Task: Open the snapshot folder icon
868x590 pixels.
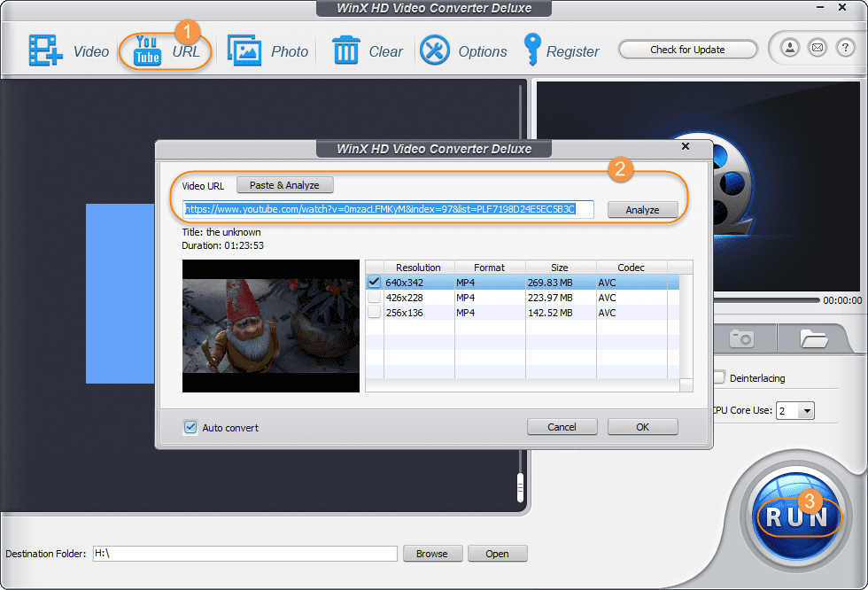Action: [x=813, y=338]
